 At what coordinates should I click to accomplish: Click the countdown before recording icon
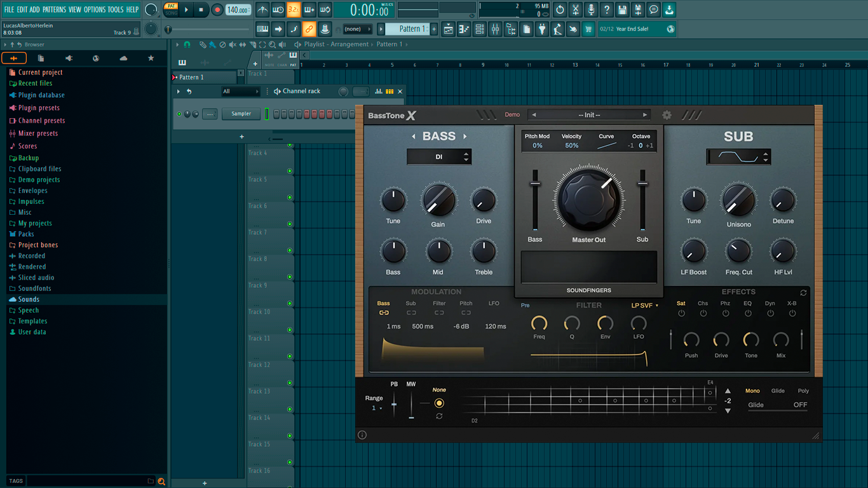(x=294, y=10)
